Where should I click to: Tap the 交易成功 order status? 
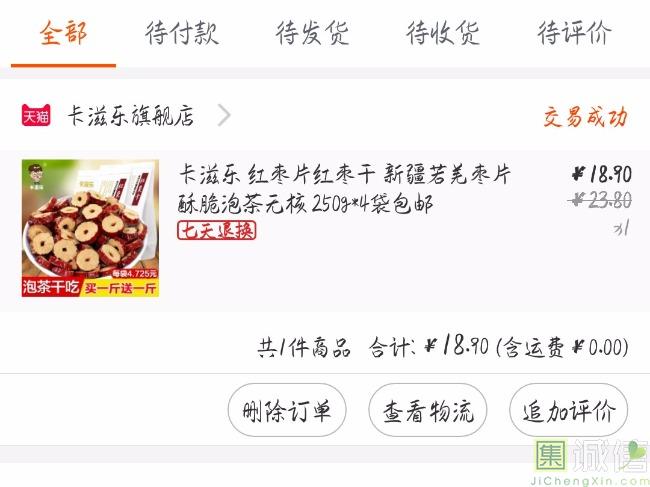(585, 116)
